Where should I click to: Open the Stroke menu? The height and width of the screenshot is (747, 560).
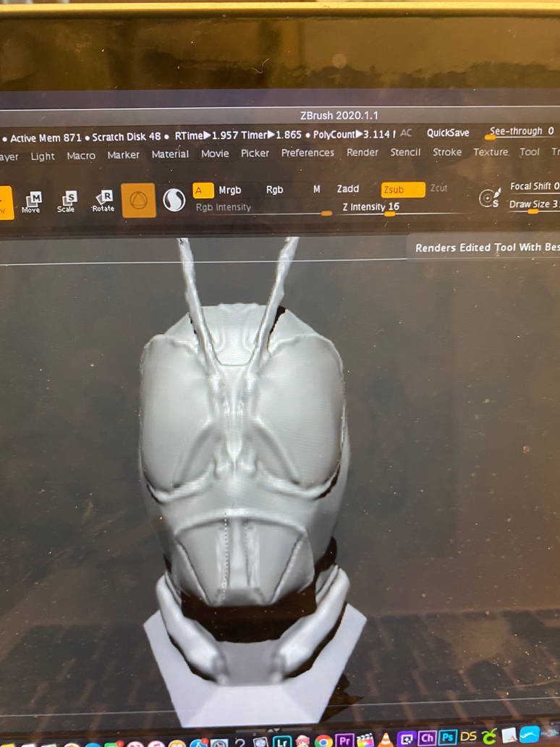tap(447, 152)
